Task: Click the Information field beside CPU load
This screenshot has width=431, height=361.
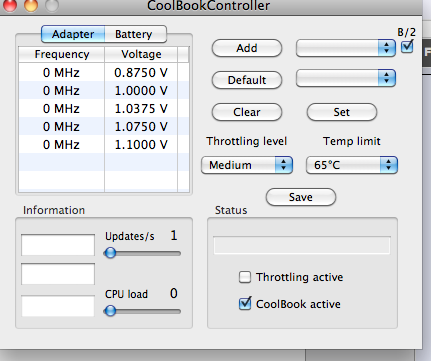Action: (x=58, y=306)
